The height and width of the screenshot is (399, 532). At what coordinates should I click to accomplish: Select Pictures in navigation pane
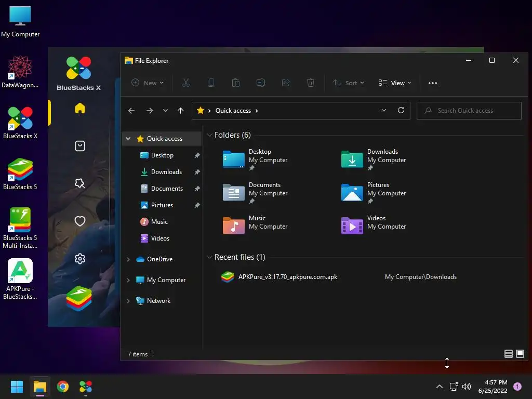162,205
